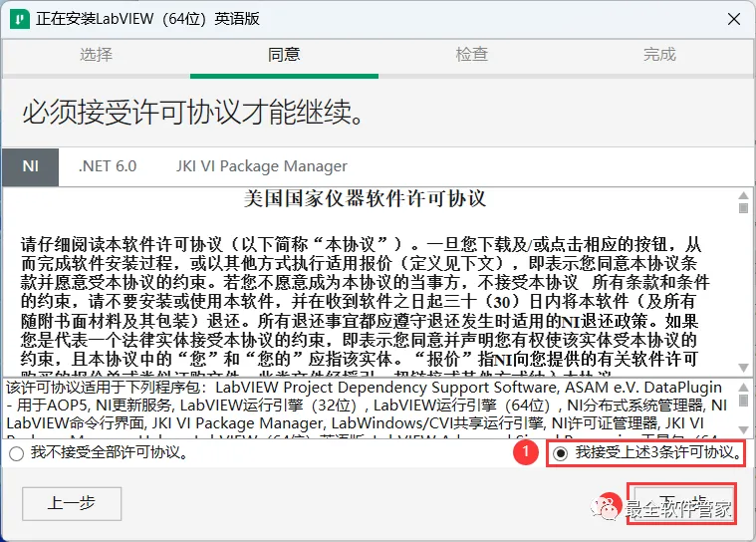
Task: Click the window title 正在安装LabVIEW (64位) 英语版
Action: pos(148,19)
